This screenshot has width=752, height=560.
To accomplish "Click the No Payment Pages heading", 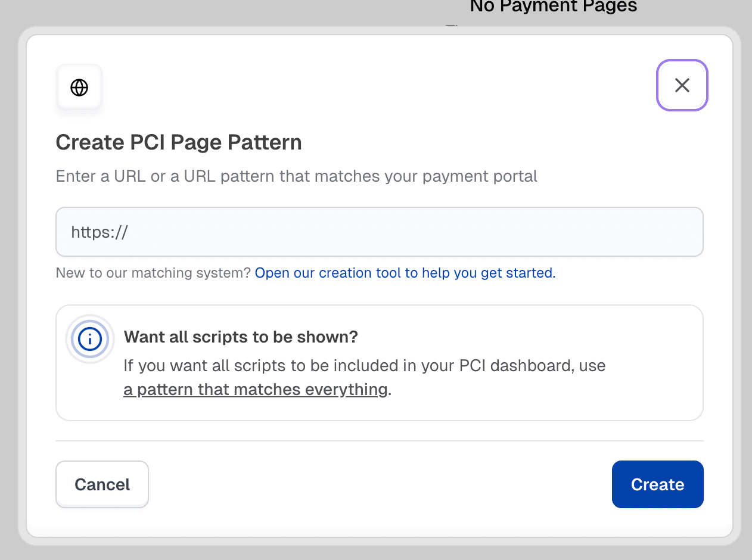I will click(x=552, y=7).
